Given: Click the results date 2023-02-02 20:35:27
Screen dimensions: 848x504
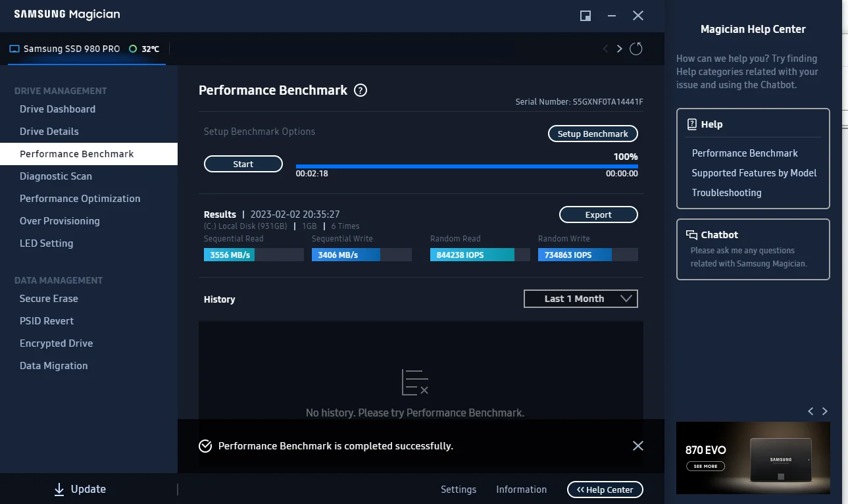Looking at the screenshot, I should (295, 214).
